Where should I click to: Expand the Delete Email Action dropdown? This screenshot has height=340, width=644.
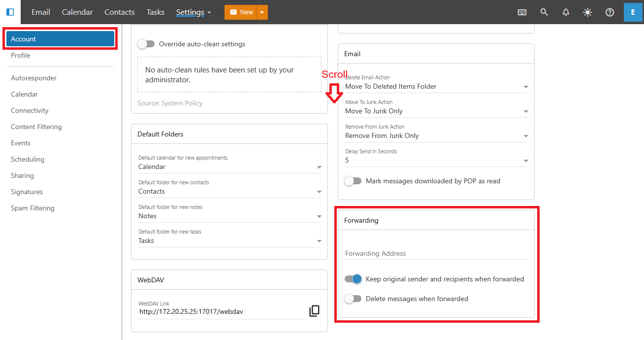pos(436,87)
